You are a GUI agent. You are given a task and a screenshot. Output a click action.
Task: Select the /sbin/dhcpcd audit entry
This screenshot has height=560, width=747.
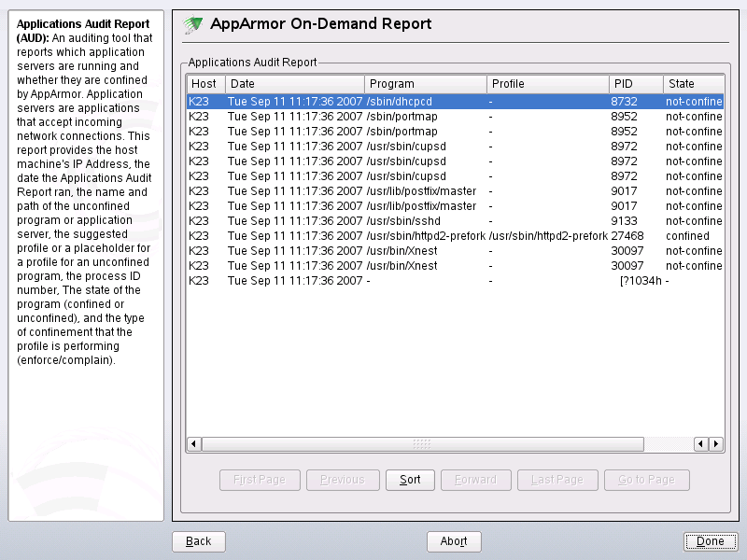click(x=373, y=101)
